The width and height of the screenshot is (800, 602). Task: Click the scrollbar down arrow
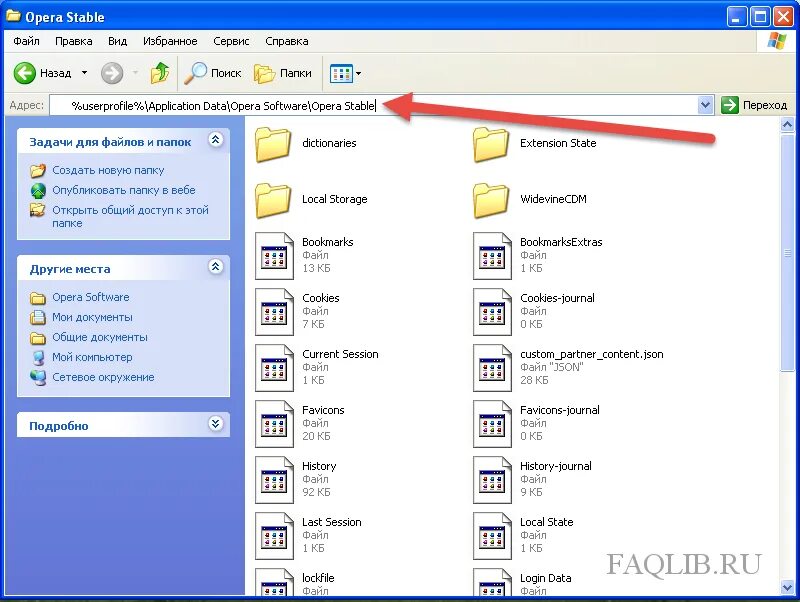click(787, 587)
